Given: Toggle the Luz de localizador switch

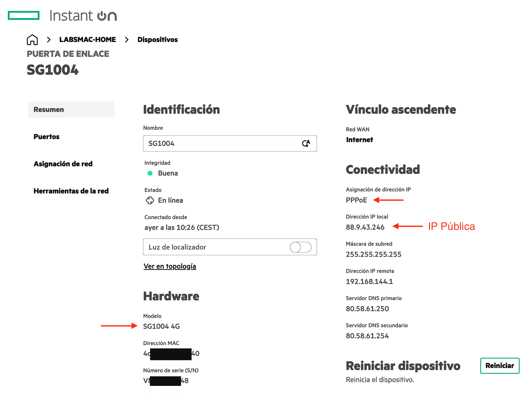Looking at the screenshot, I should click(x=300, y=247).
